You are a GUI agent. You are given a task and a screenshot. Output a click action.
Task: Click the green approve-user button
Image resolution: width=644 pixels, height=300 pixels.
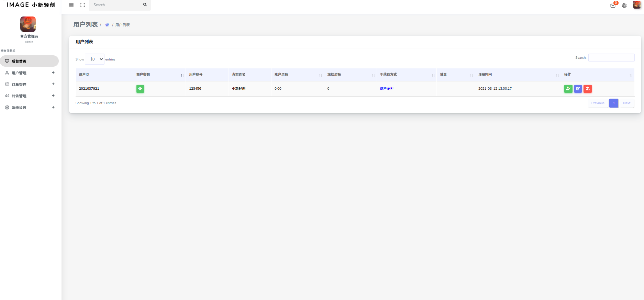point(568,89)
